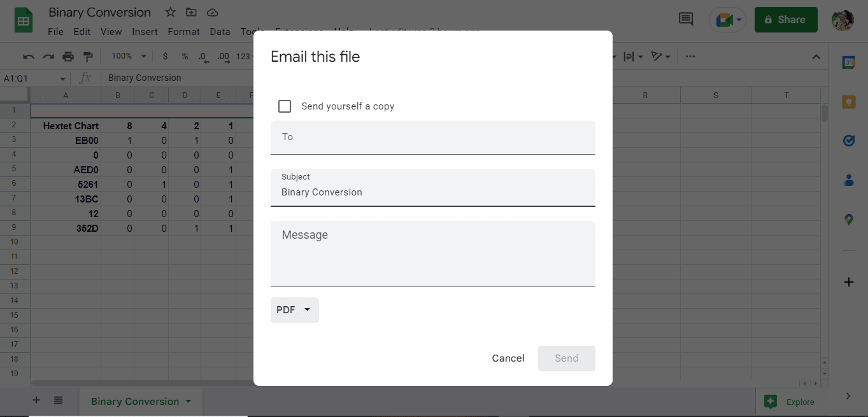Click the green Share button
This screenshot has height=417, width=868.
pyautogui.click(x=786, y=20)
